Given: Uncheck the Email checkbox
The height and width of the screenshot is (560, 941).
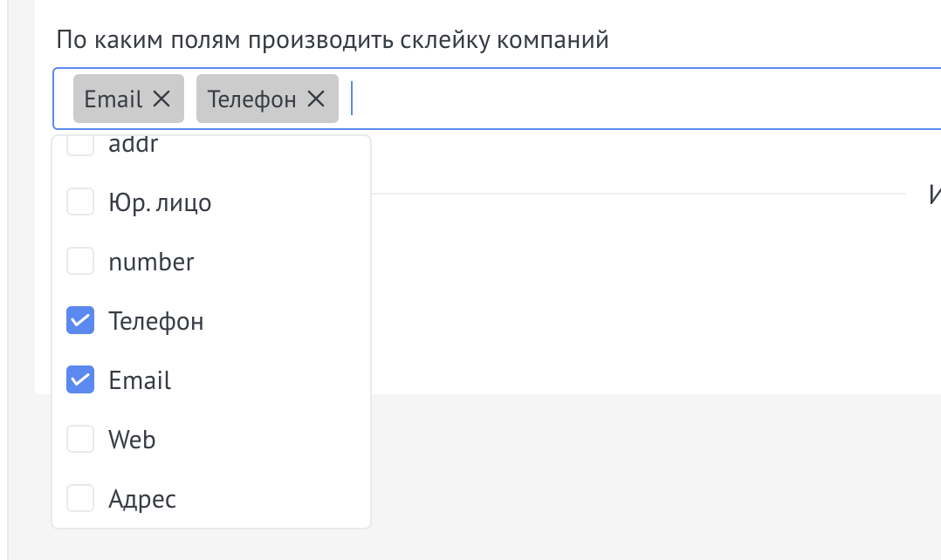Looking at the screenshot, I should (x=80, y=380).
